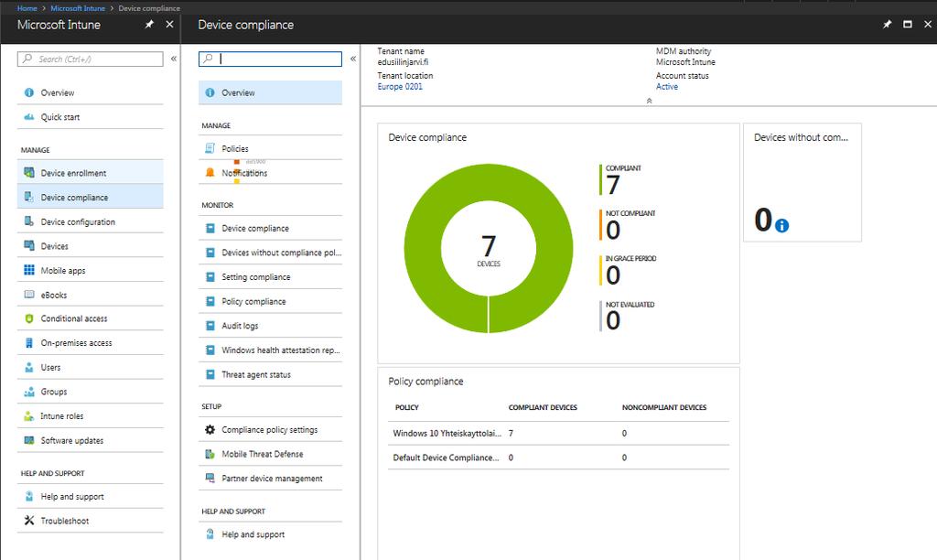Open Setting compliance report

(270, 277)
